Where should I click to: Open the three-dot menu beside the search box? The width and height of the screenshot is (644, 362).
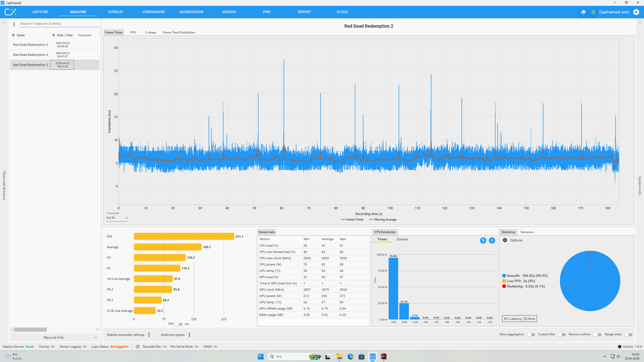pos(14,24)
